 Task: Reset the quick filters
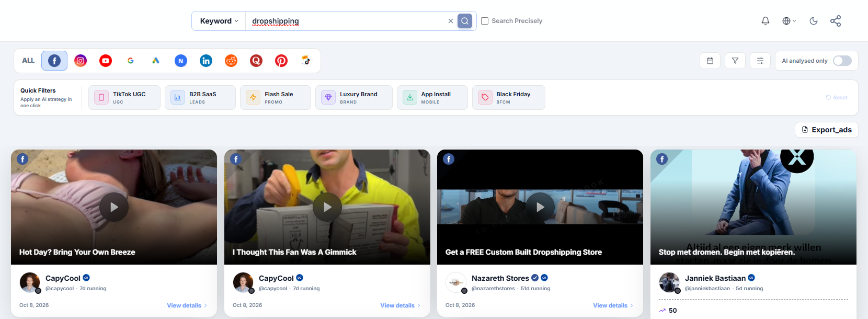coord(837,98)
